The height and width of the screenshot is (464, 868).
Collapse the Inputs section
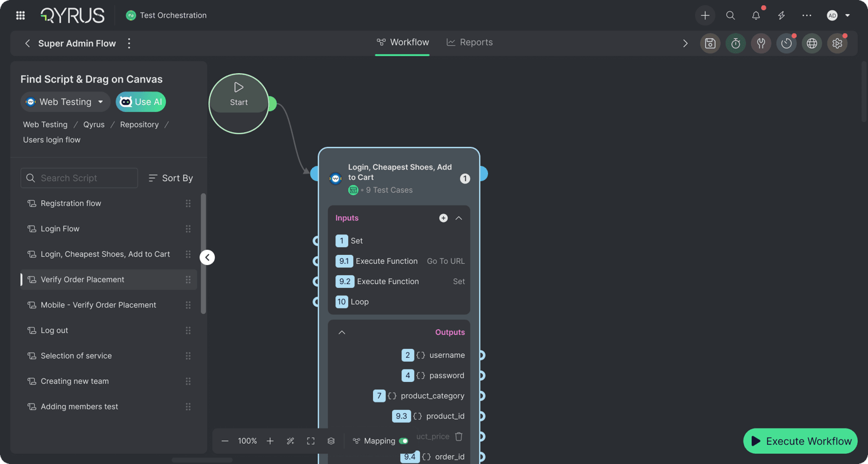pyautogui.click(x=459, y=218)
